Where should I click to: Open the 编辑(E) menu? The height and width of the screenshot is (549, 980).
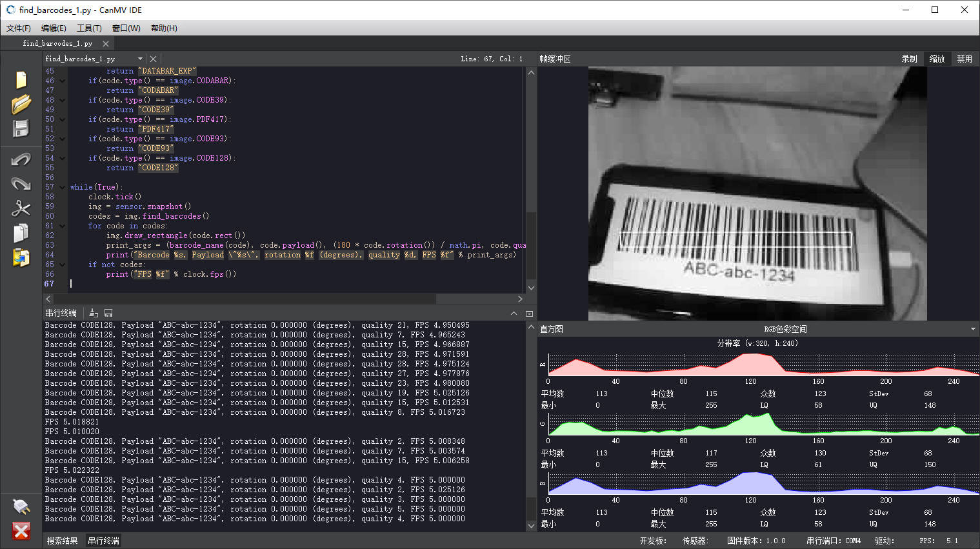coord(54,28)
